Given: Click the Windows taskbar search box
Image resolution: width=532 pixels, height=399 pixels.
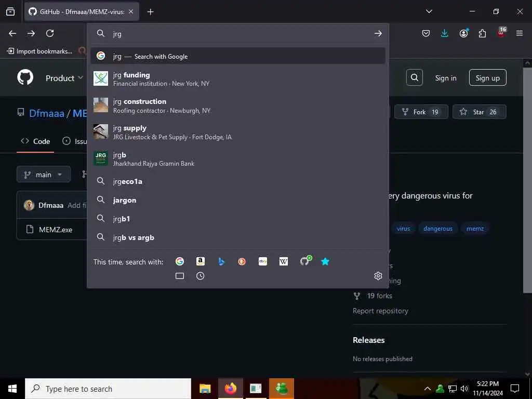Looking at the screenshot, I should click(108, 389).
